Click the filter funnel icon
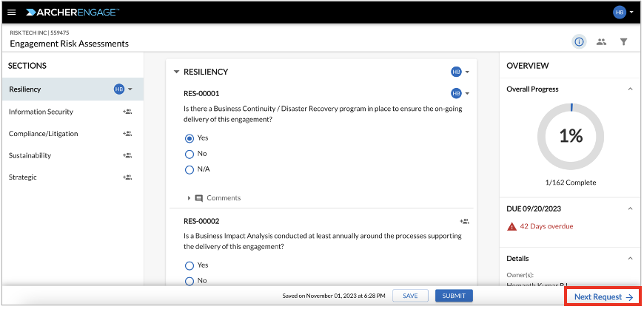Image resolution: width=644 pixels, height=309 pixels. [x=623, y=42]
